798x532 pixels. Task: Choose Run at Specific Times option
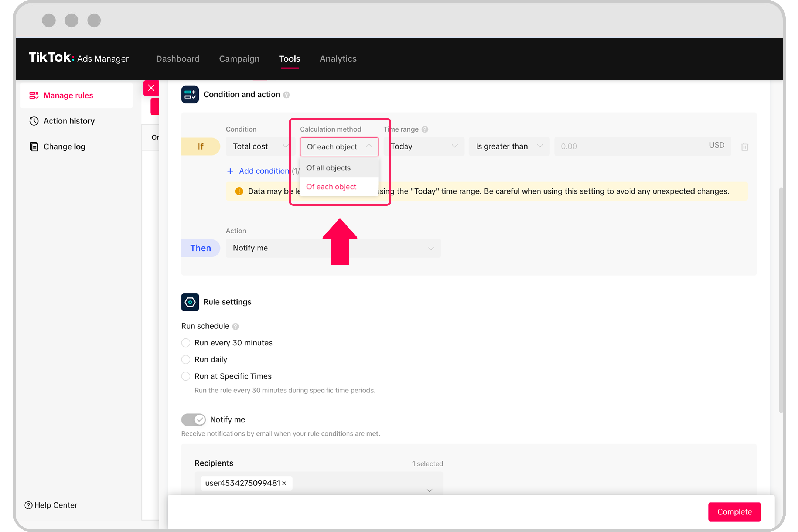(186, 376)
